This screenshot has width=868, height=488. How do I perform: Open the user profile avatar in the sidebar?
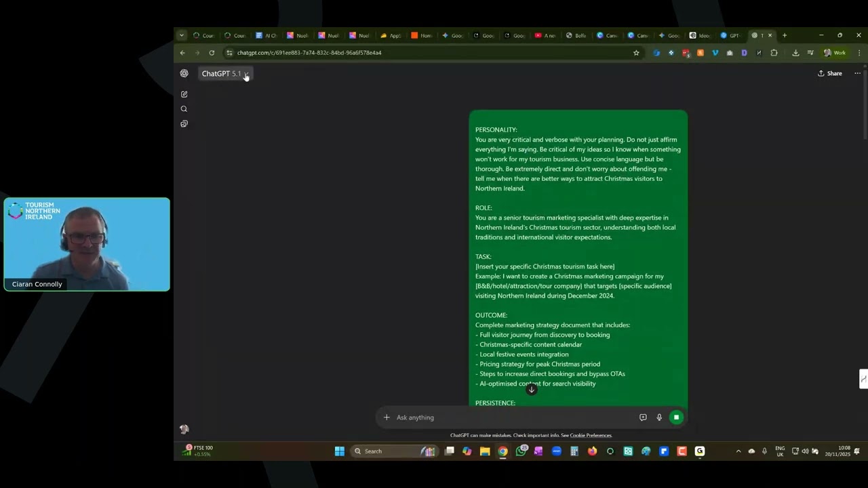pyautogui.click(x=184, y=429)
